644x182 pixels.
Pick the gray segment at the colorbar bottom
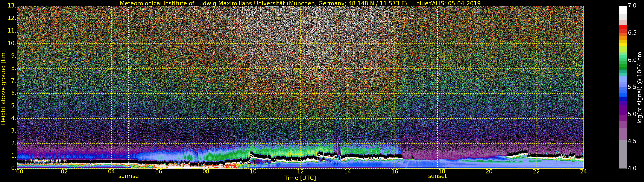coord(623,154)
